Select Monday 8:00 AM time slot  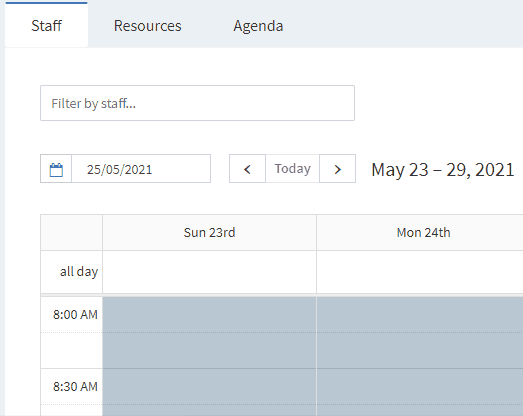point(420,315)
